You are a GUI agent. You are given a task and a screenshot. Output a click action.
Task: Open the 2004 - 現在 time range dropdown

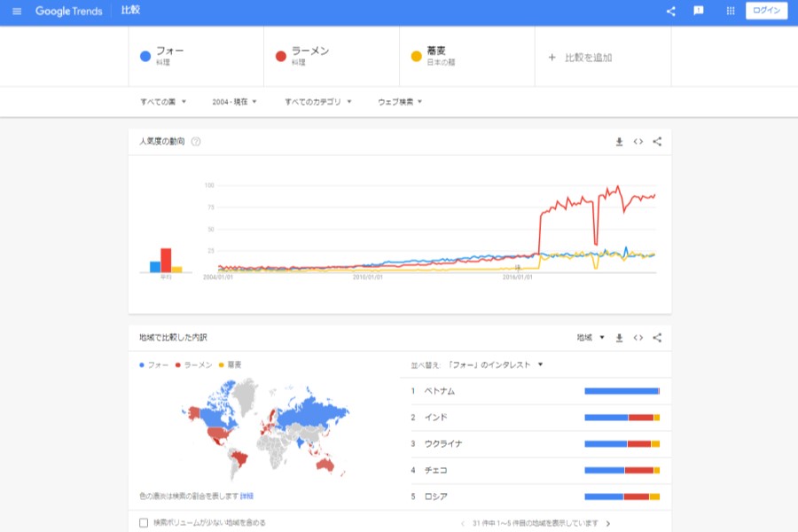235,102
